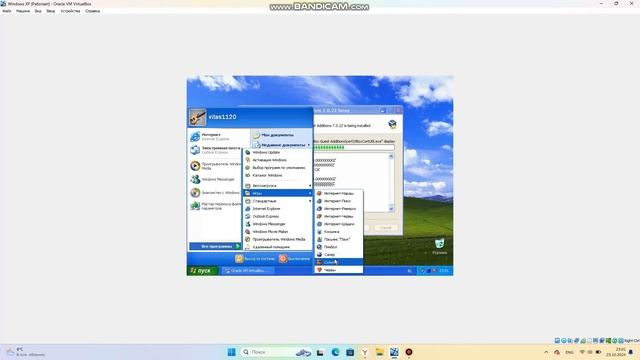Open weather widget on host taskbar
This screenshot has height=360, width=640.
(25, 352)
